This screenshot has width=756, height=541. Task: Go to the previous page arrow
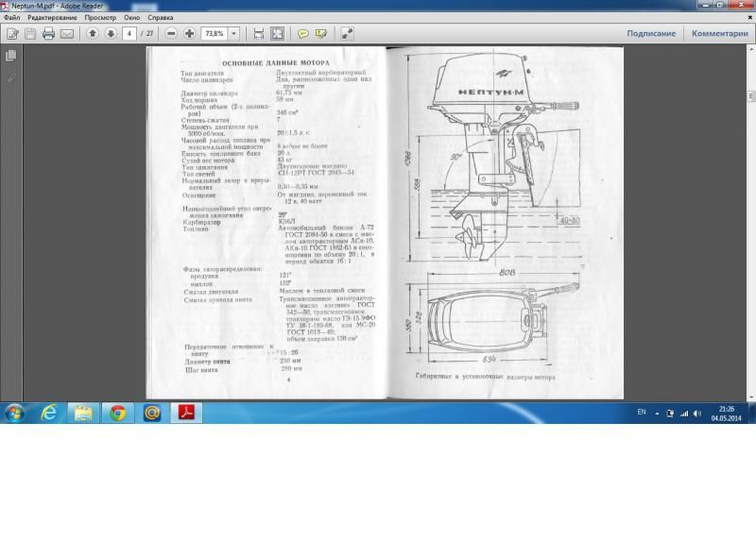(93, 33)
